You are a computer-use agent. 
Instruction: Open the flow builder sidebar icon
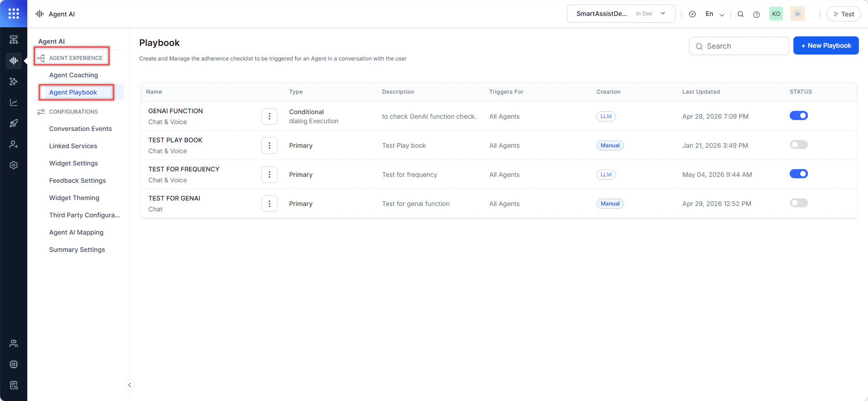tap(14, 40)
